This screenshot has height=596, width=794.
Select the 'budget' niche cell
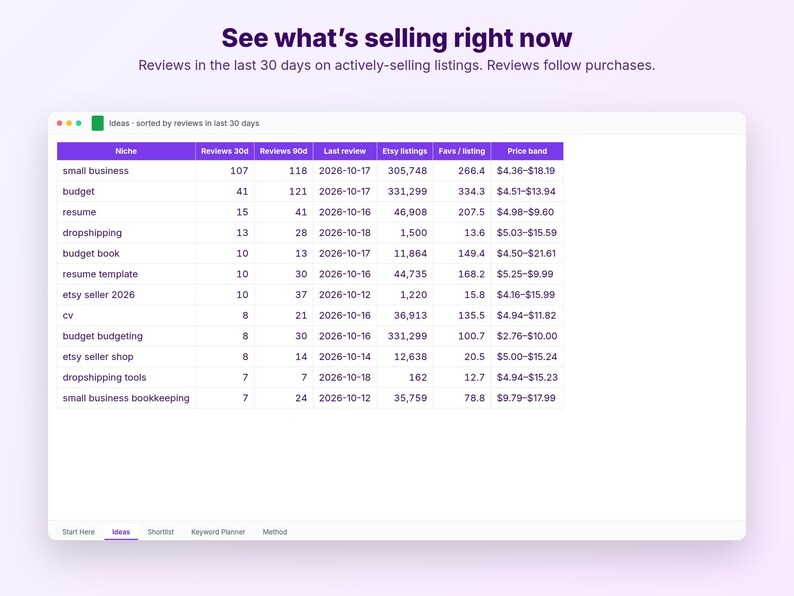(126, 191)
